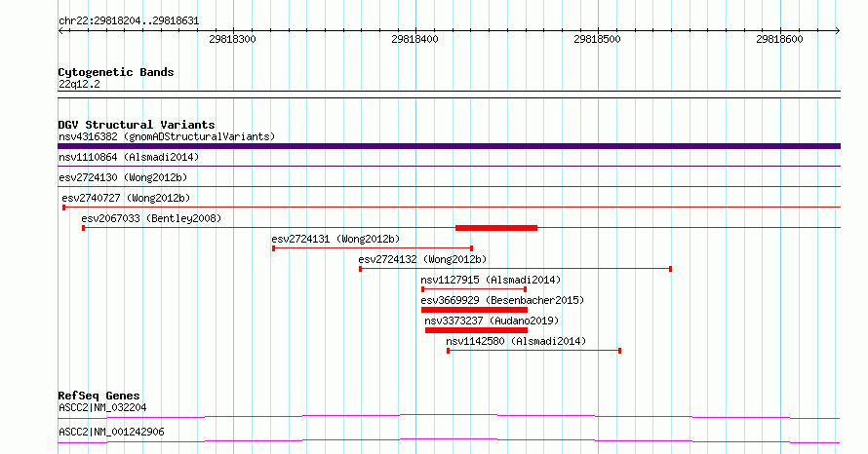Screen dimensions: 868x454
Task: Open the nsv1110864 (Alsmadi2014) variant label
Action: tap(129, 157)
